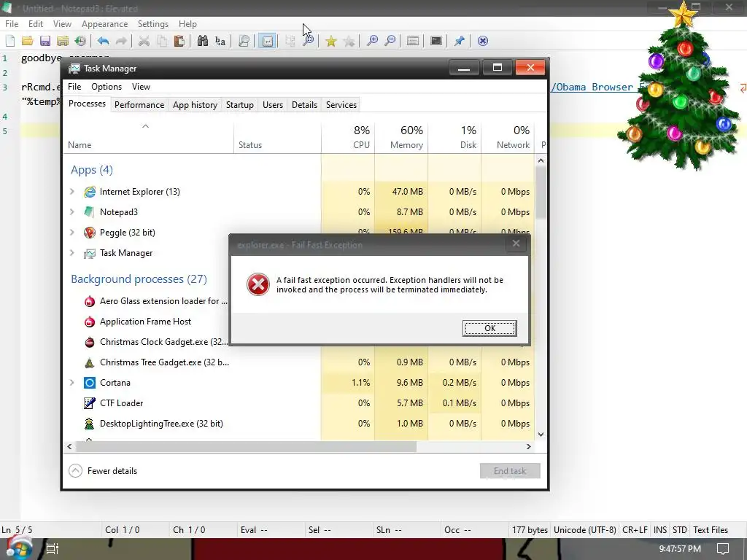Open the Notepad3 File menu
747x560 pixels.
tap(12, 24)
